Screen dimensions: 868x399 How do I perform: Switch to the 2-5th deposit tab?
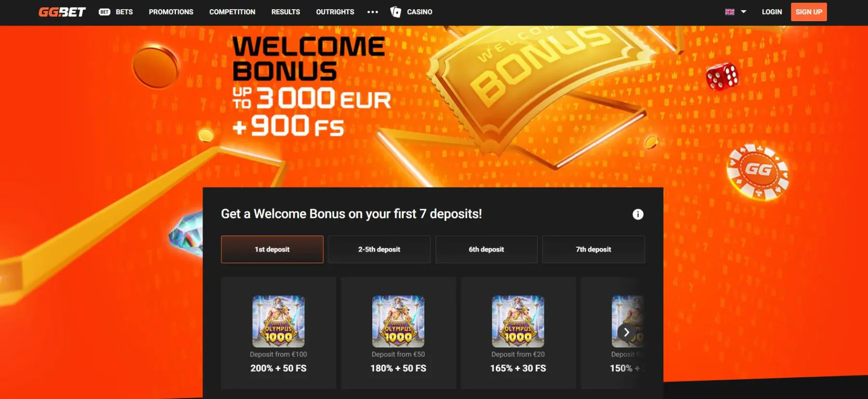(x=379, y=250)
